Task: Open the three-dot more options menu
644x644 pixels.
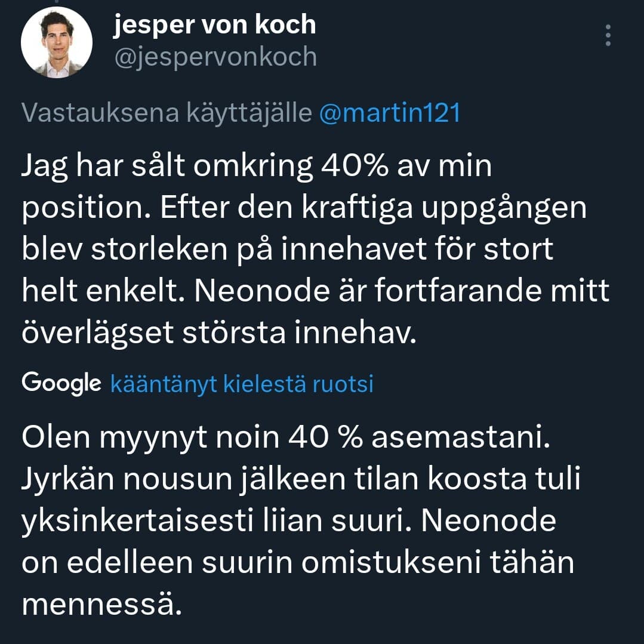Action: [608, 36]
